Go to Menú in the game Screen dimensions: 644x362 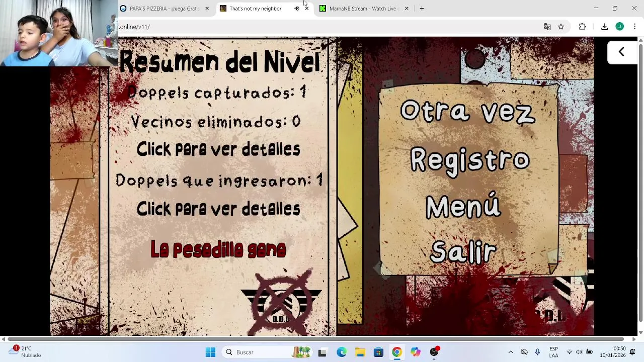463,206
